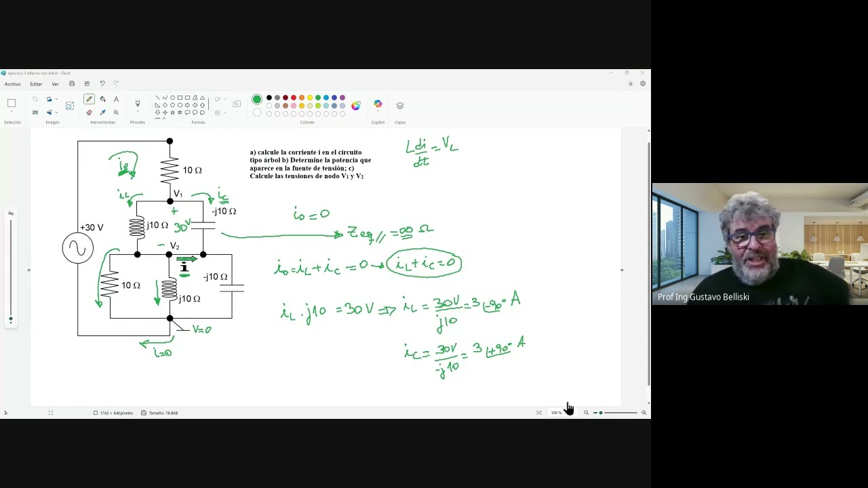Choose the Triangle shape
868x488 pixels.
point(202,98)
